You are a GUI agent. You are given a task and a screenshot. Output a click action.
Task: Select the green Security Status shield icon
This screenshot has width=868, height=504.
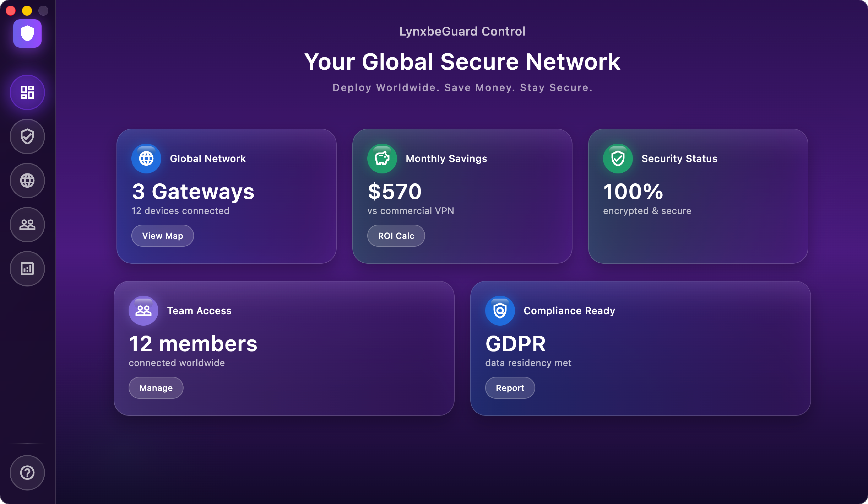coord(617,158)
